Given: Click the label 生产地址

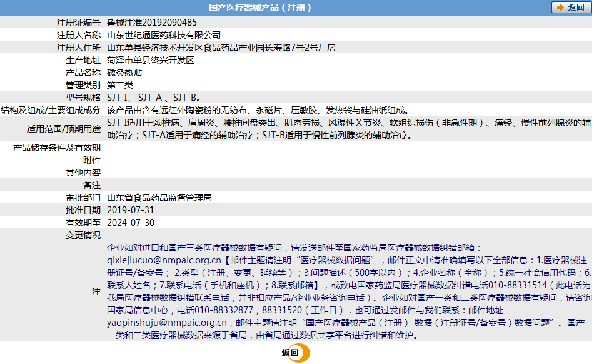Looking at the screenshot, I should coord(83,60).
